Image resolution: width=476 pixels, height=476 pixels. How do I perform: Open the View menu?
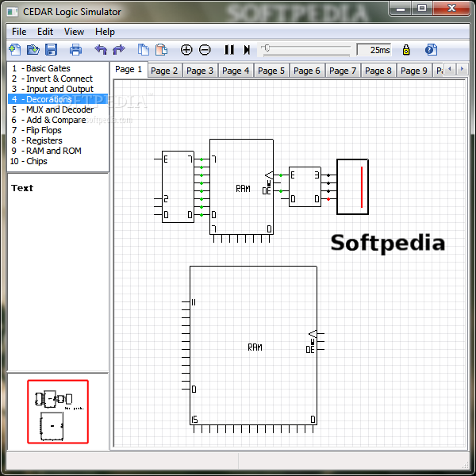(x=74, y=32)
